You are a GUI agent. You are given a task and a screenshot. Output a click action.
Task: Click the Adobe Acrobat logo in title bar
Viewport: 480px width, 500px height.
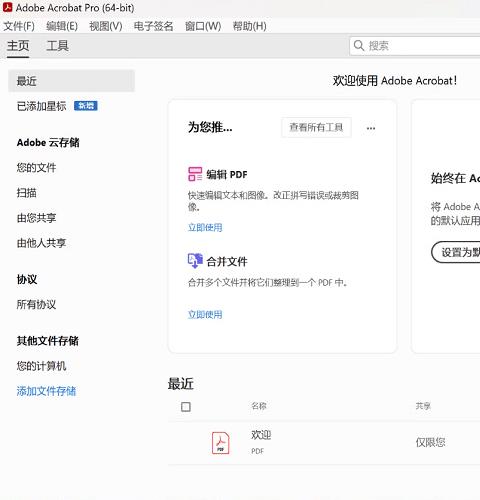(x=7, y=7)
